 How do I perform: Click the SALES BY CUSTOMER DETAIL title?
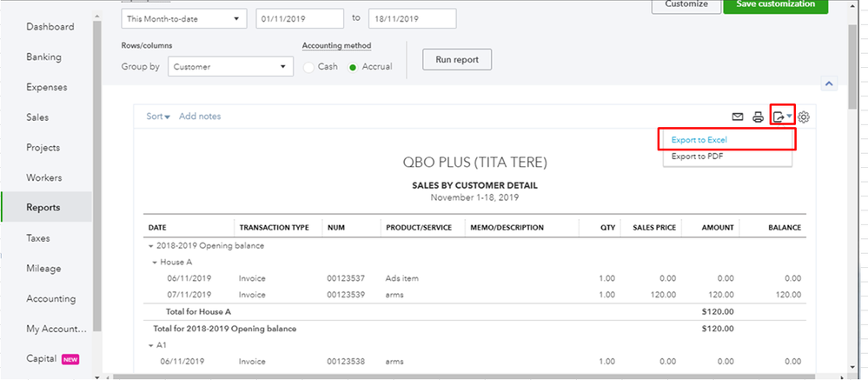click(x=474, y=185)
